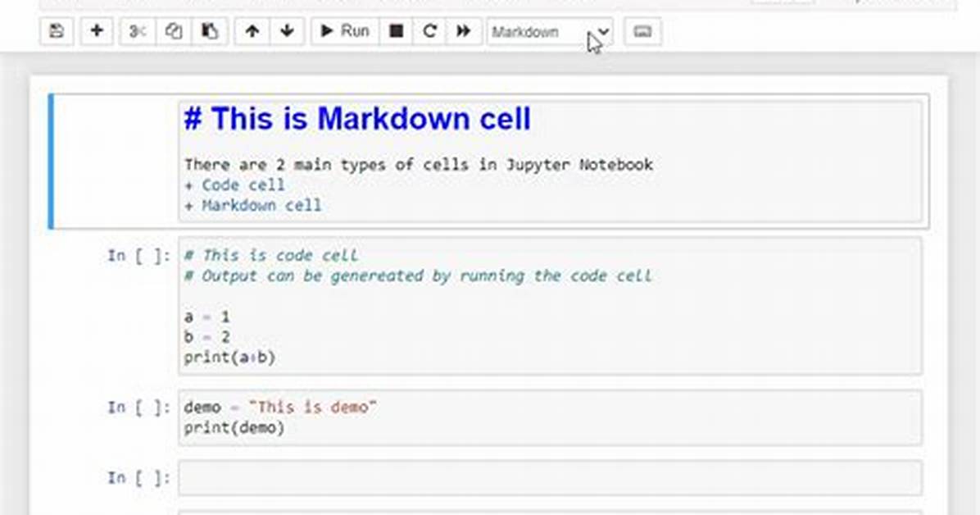Click the print(demo) code line
Image resolution: width=980 pixels, height=515 pixels.
pyautogui.click(x=234, y=428)
